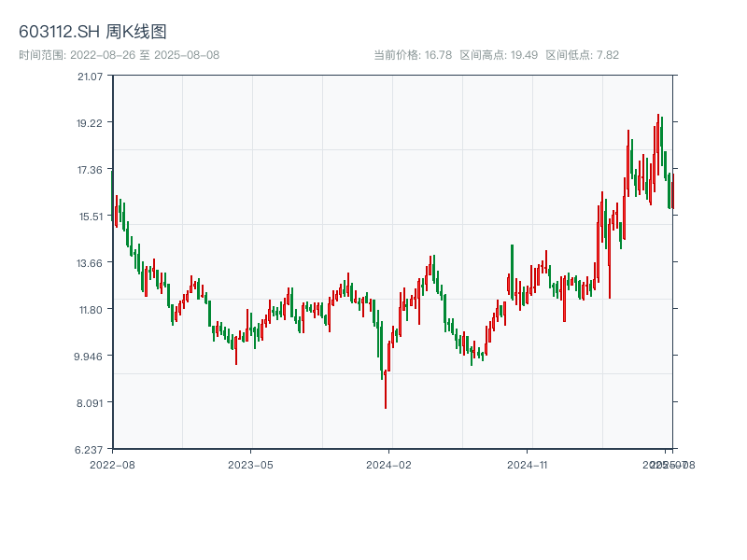Image resolution: width=747 pixels, height=560 pixels.
Task: Click the 603112.SH chart title
Action: pos(92,32)
